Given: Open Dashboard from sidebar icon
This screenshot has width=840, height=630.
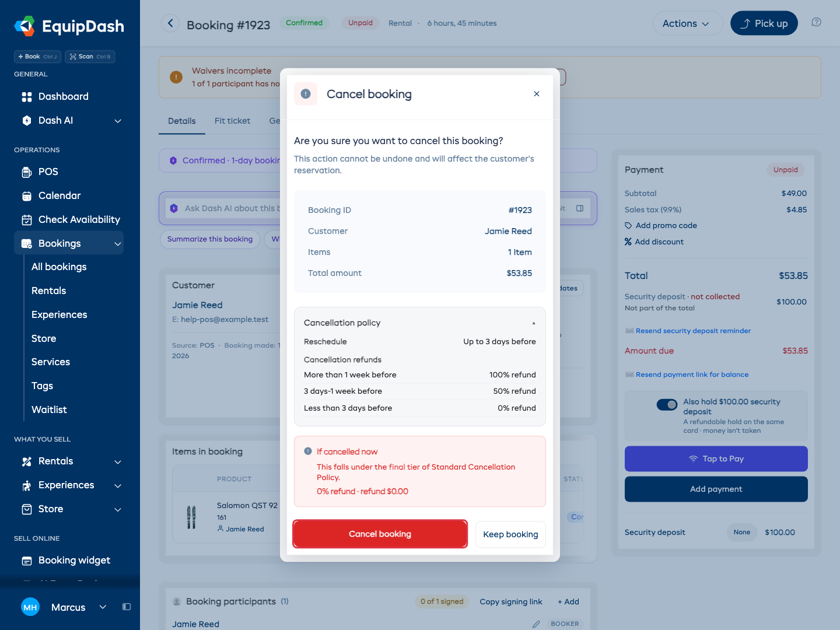Looking at the screenshot, I should [x=27, y=97].
